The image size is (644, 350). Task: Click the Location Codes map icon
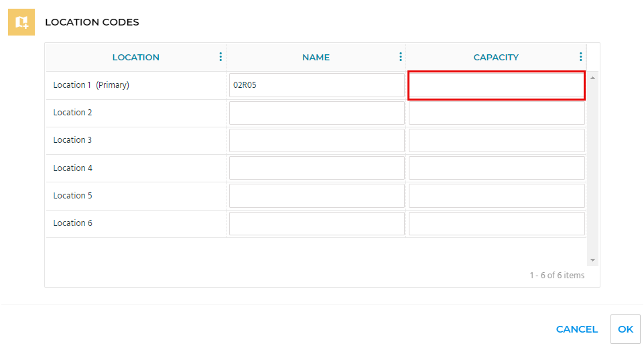point(21,22)
